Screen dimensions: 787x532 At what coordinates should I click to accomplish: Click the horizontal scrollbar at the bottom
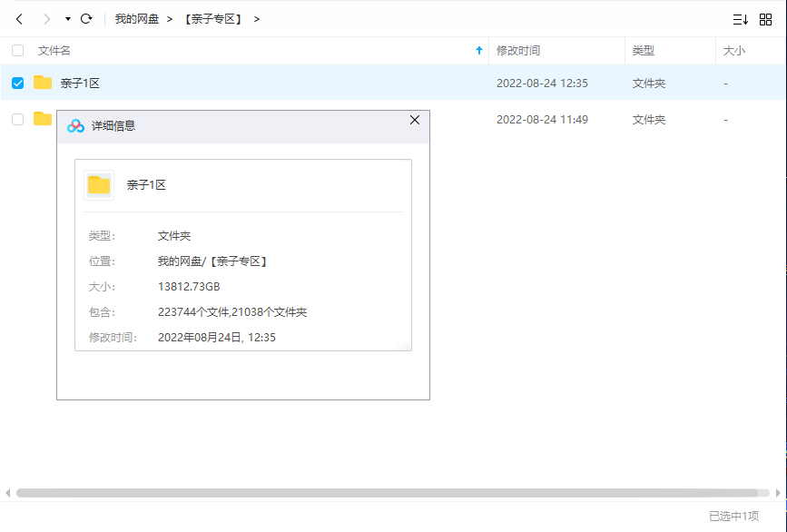[x=392, y=493]
